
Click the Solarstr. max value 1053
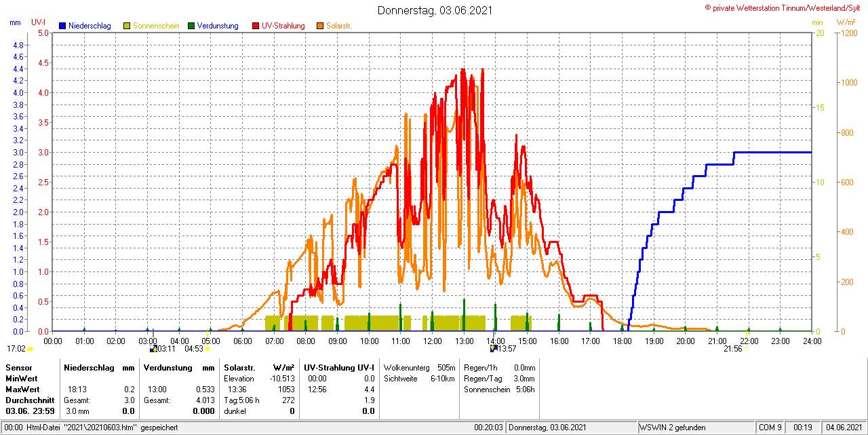tap(286, 389)
